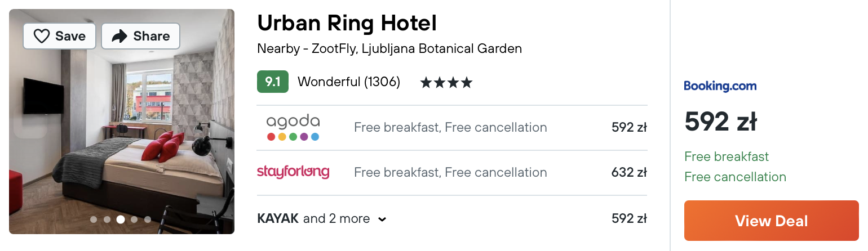The height and width of the screenshot is (251, 868).
Task: Expand the "KAYAK and 2 more" chevron
Action: (x=382, y=219)
